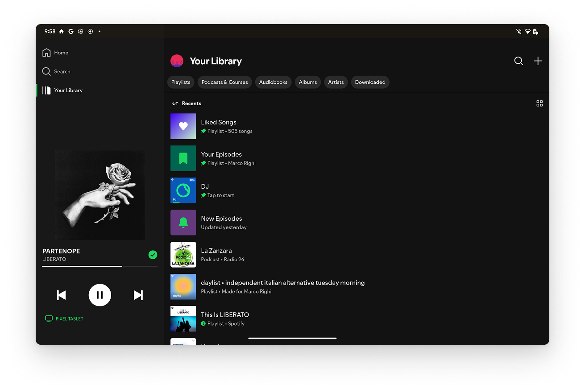Open This Is LIBERATO cover
The height and width of the screenshot is (392, 585).
tap(183, 319)
